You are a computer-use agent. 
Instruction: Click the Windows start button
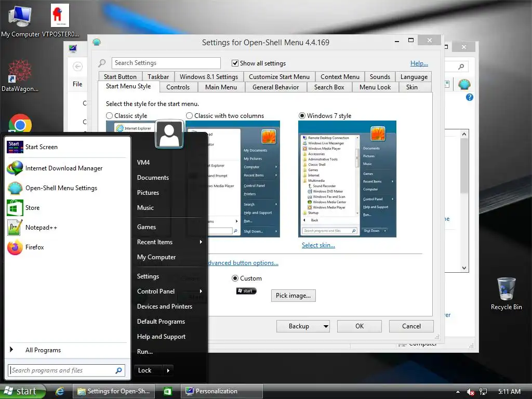(23, 391)
